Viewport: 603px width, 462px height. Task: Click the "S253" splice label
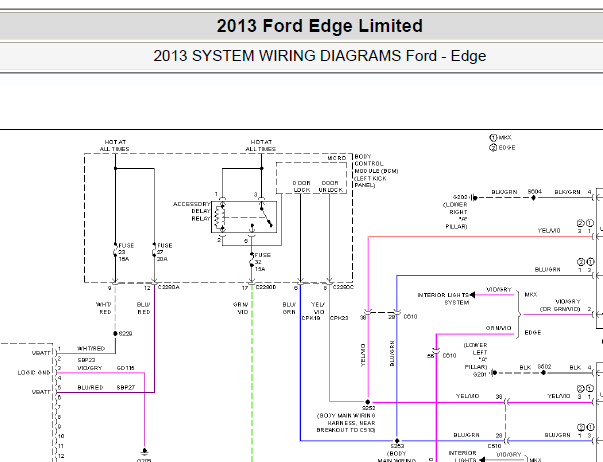(397, 446)
